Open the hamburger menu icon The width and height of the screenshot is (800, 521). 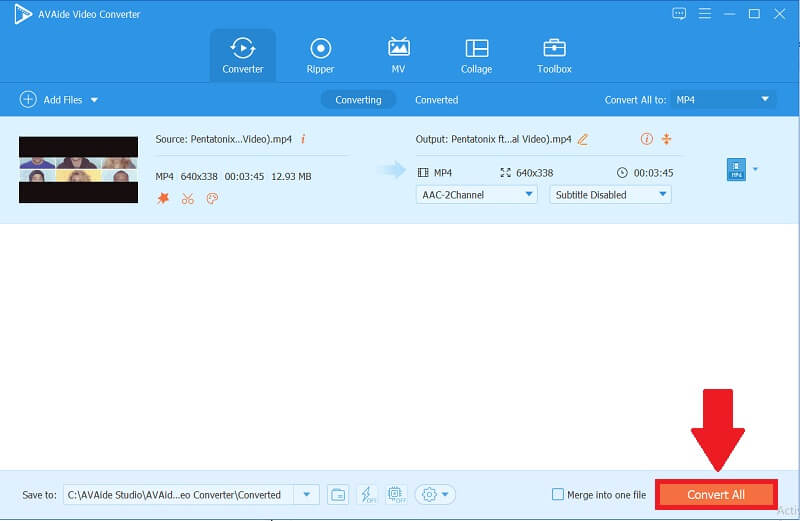click(x=705, y=14)
